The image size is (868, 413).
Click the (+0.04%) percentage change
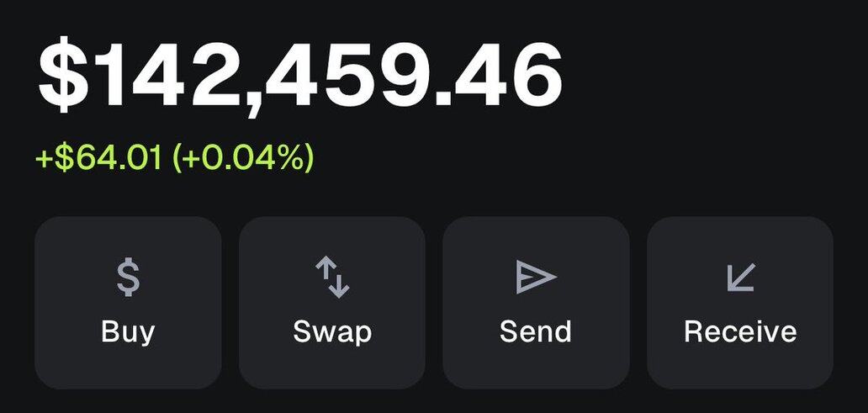coord(243,157)
